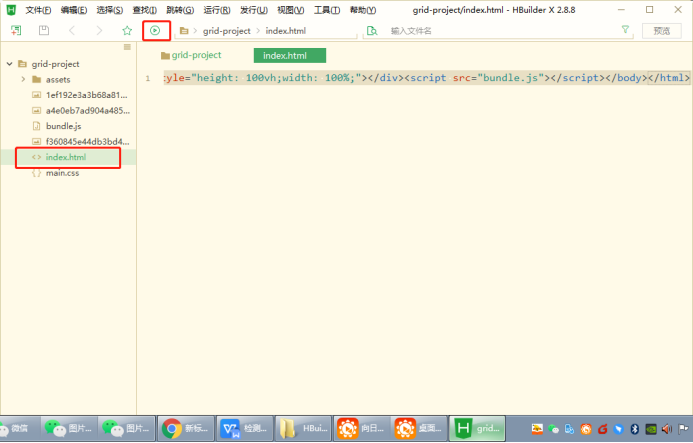Open the 跳转(G) menu

click(x=180, y=10)
